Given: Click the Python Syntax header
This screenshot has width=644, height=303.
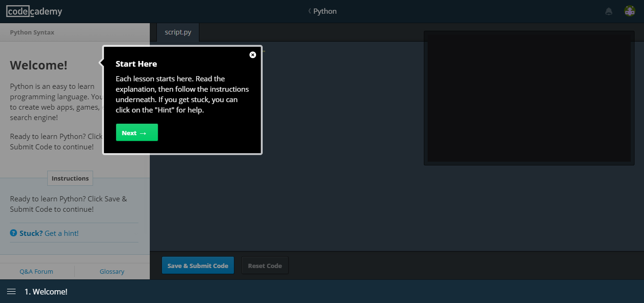Looking at the screenshot, I should (x=32, y=33).
